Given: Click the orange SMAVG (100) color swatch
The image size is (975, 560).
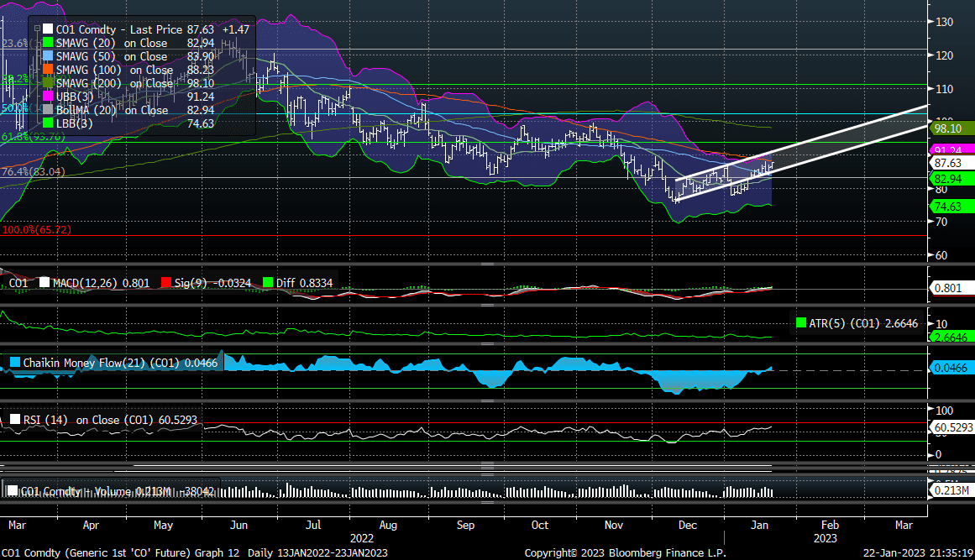Looking at the screenshot, I should click(x=48, y=70).
